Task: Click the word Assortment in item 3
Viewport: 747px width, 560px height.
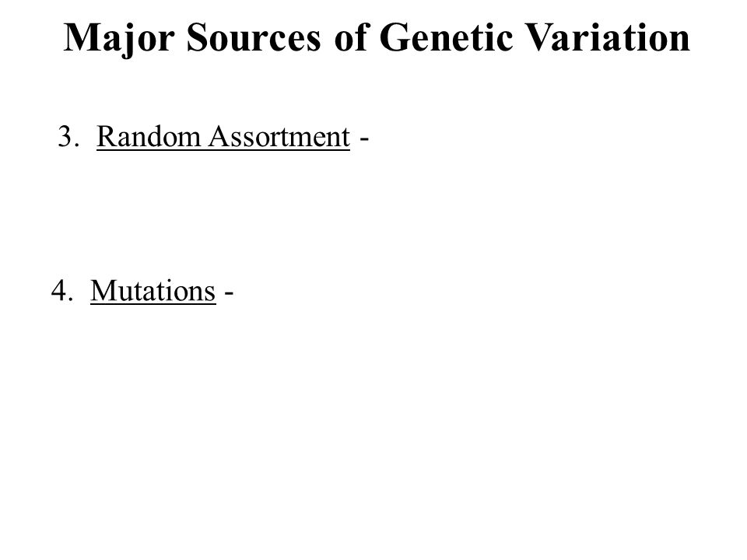Action: pyautogui.click(x=279, y=137)
